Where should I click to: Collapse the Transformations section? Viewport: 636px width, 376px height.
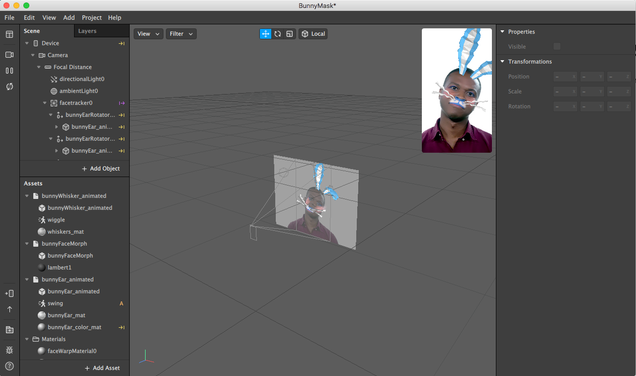503,61
